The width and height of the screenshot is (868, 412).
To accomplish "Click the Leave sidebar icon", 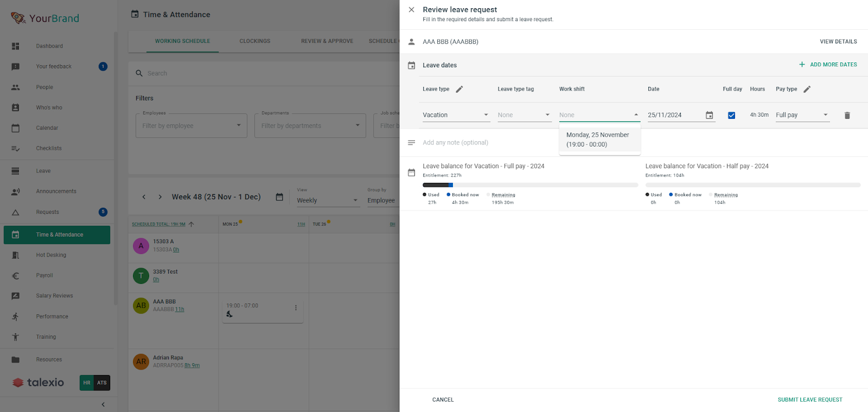I will (16, 171).
